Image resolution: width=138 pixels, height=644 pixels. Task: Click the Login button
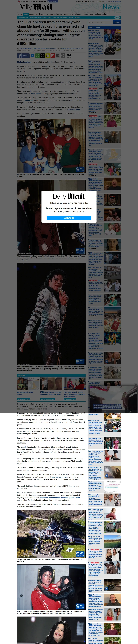(x=117, y=17)
